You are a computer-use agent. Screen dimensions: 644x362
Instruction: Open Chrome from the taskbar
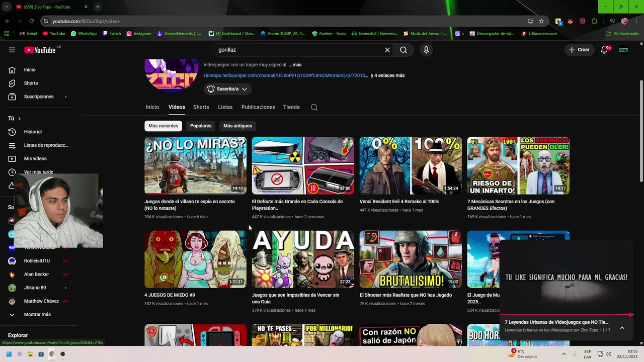52,354
